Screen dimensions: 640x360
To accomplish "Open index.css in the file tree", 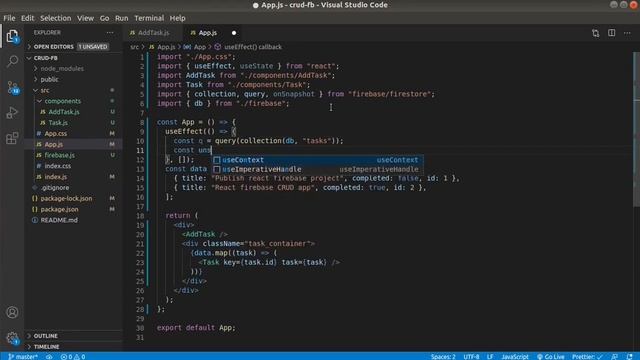I will click(58, 166).
